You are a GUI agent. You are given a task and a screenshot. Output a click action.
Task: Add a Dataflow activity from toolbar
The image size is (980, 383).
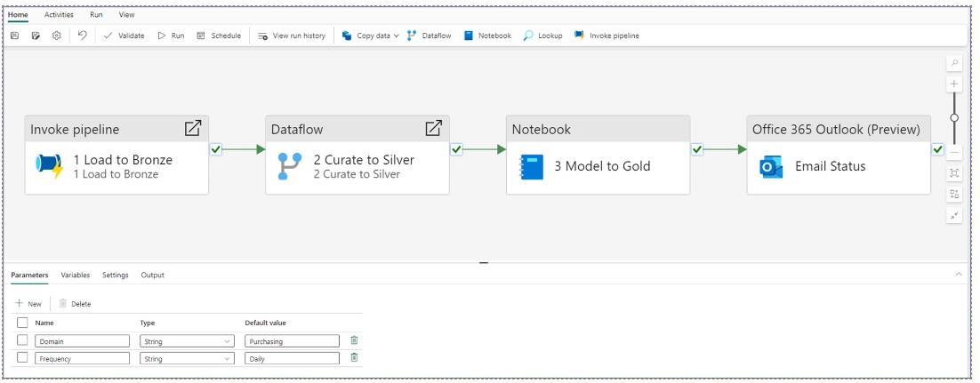[x=429, y=36]
